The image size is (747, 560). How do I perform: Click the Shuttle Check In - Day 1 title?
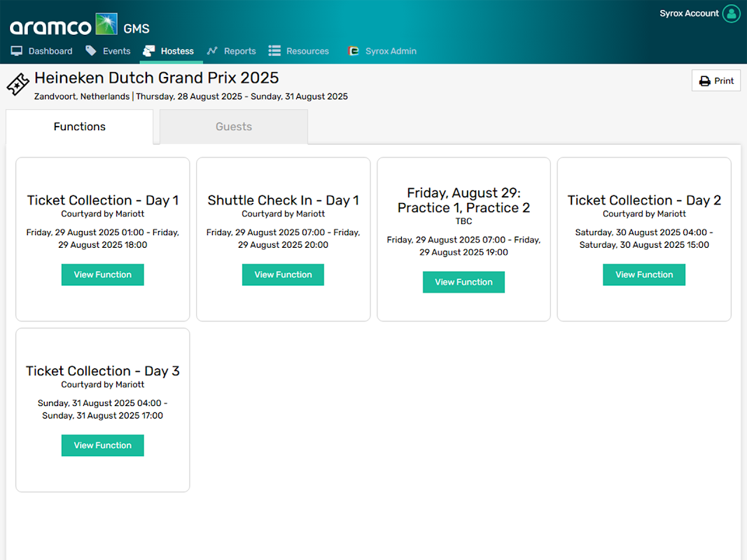click(283, 200)
